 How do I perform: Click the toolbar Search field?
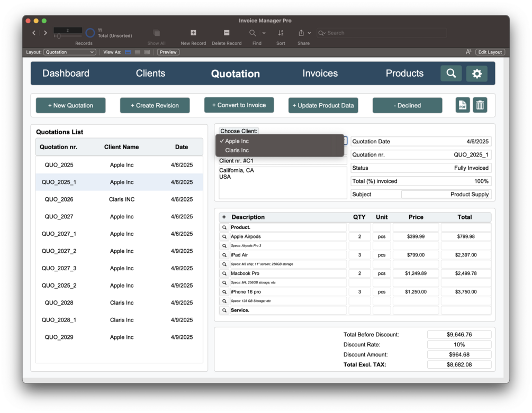382,33
